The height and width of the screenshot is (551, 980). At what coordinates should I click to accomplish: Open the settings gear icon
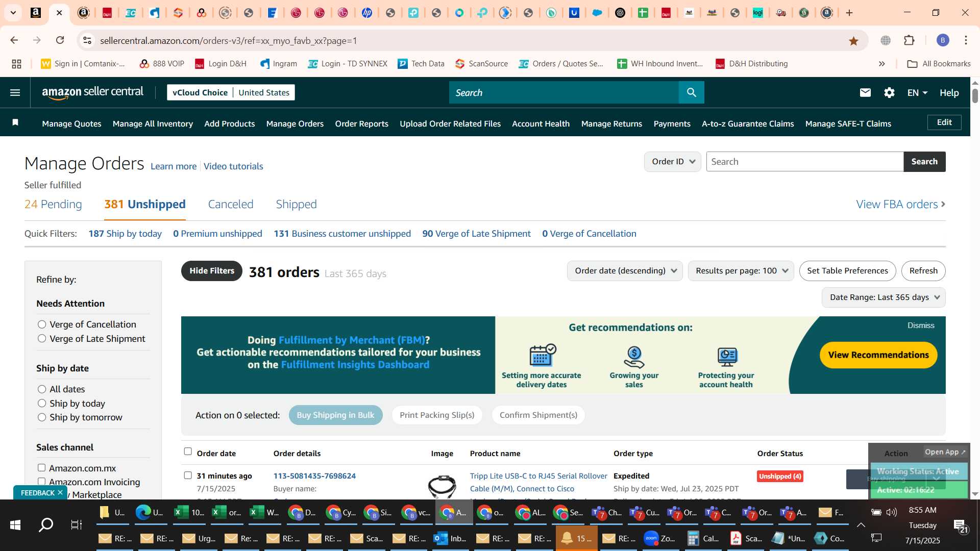(x=889, y=92)
